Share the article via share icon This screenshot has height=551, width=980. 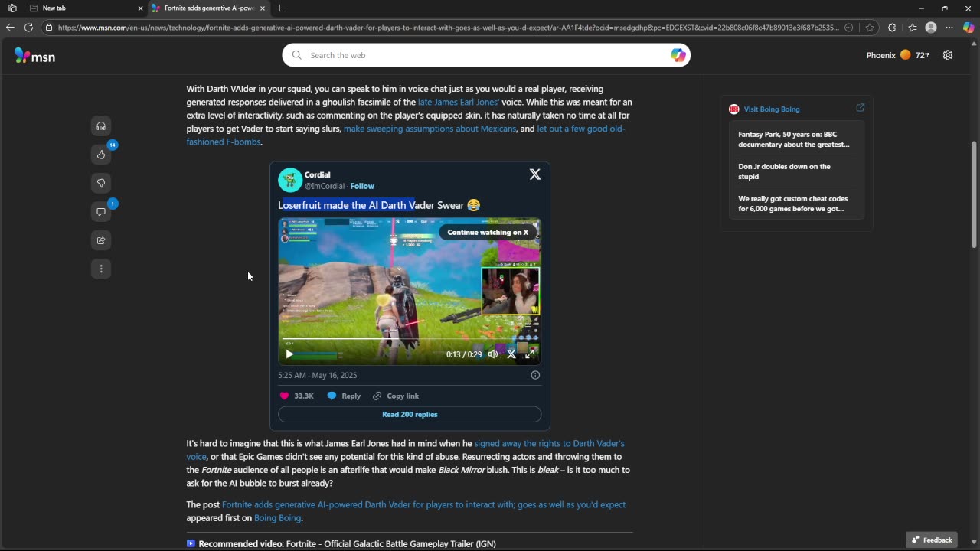101,240
